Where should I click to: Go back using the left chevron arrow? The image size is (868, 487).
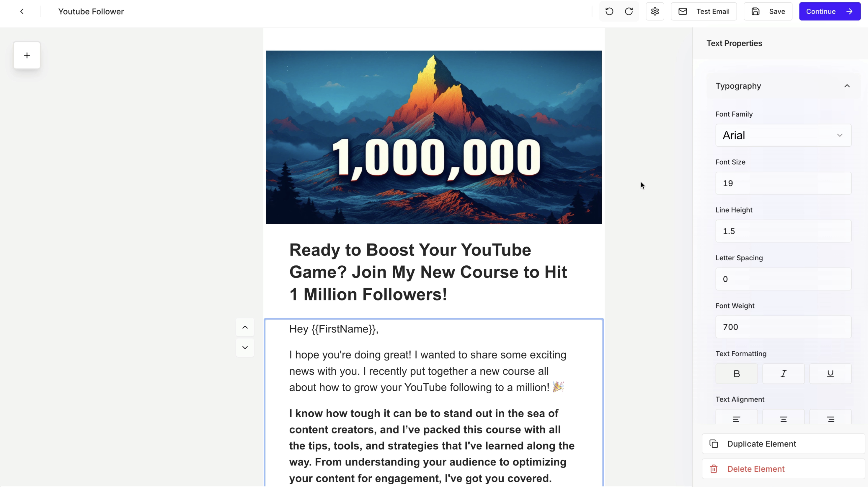pyautogui.click(x=22, y=12)
